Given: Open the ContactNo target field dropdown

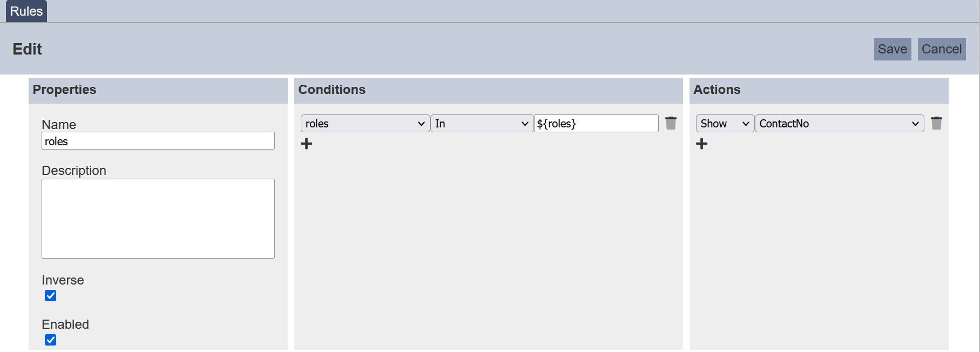Looking at the screenshot, I should 839,124.
